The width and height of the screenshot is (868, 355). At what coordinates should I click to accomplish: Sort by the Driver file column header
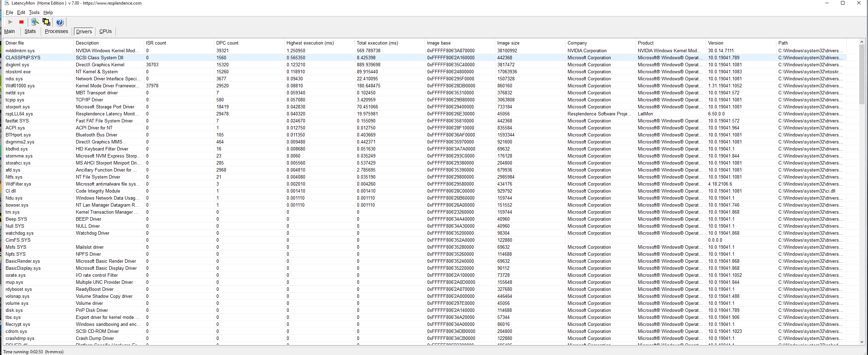pyautogui.click(x=38, y=43)
